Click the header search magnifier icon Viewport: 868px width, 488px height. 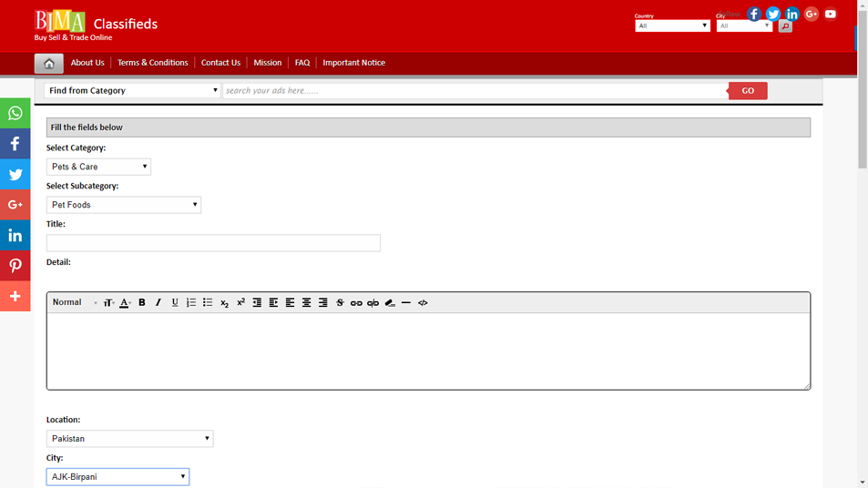click(785, 26)
